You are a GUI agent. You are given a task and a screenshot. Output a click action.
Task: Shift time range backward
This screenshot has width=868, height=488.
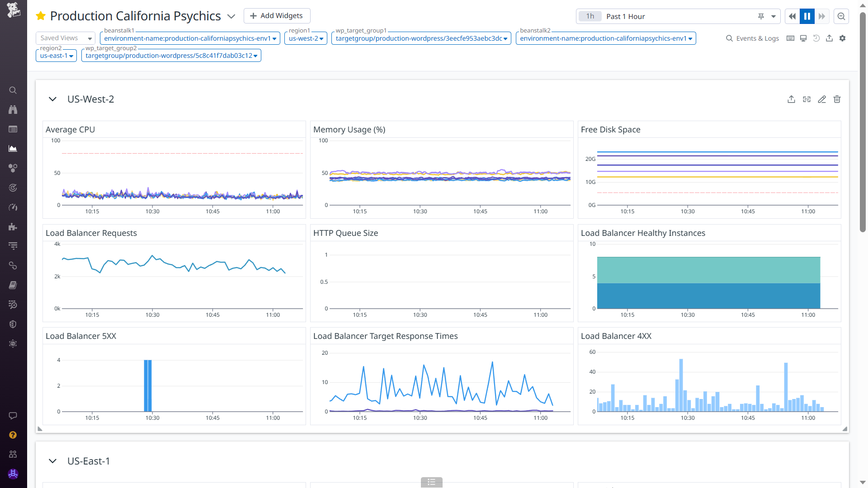(792, 16)
